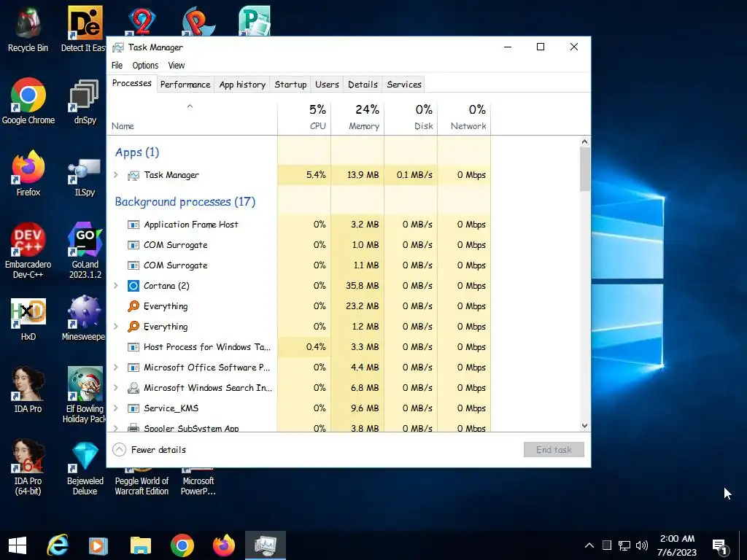
Task: Expand Service_KMS process row
Action: [x=116, y=408]
